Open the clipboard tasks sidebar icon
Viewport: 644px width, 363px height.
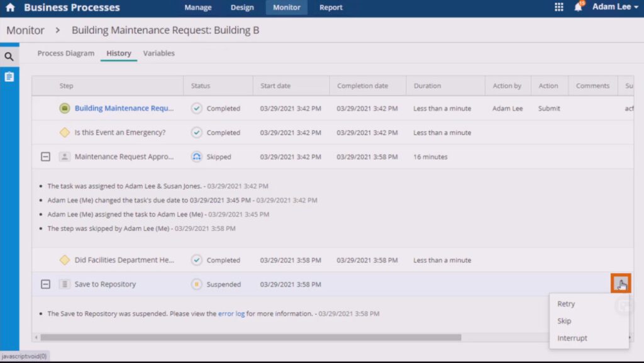pyautogui.click(x=9, y=77)
